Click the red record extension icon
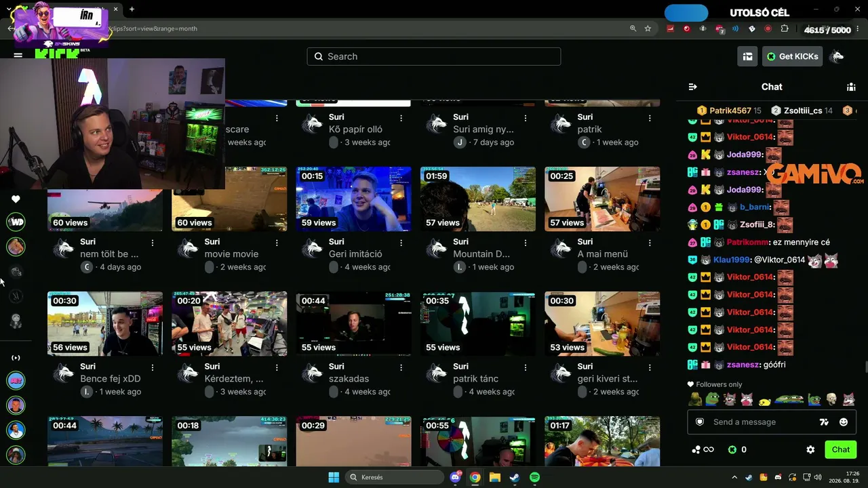This screenshot has height=488, width=868. tap(768, 28)
